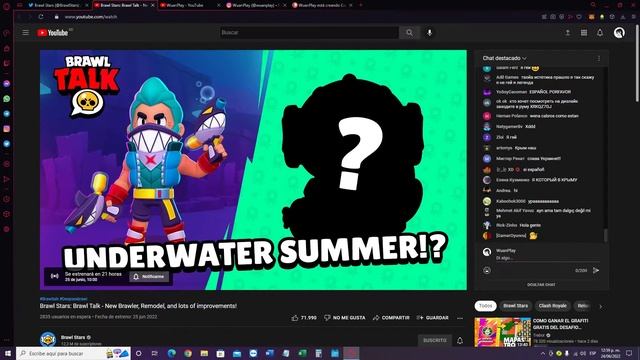
Task: Switch to the WuanPlay - YouTube tab
Action: click(x=189, y=5)
